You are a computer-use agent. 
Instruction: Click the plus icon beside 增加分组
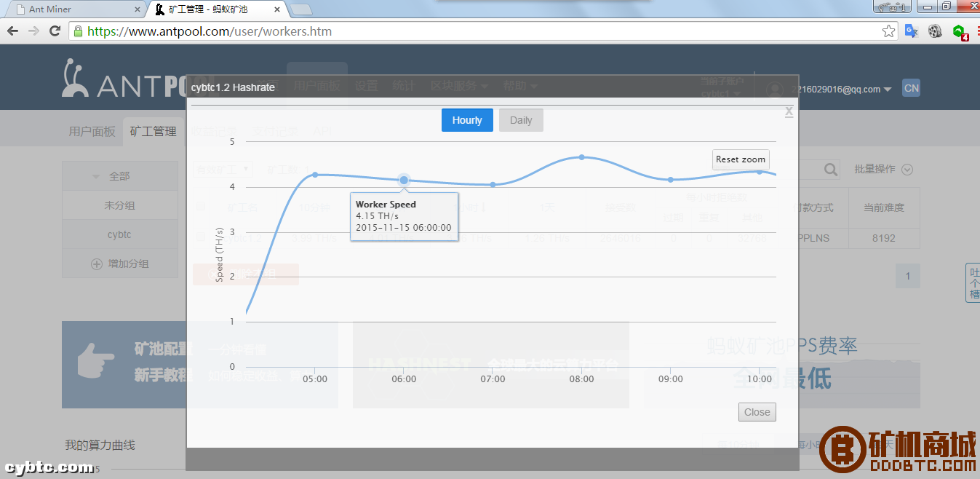(x=96, y=264)
